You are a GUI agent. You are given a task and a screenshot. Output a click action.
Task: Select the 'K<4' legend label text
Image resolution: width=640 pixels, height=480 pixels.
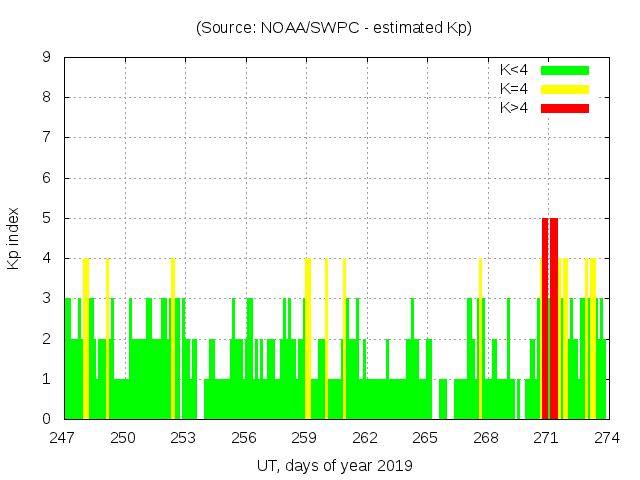515,70
